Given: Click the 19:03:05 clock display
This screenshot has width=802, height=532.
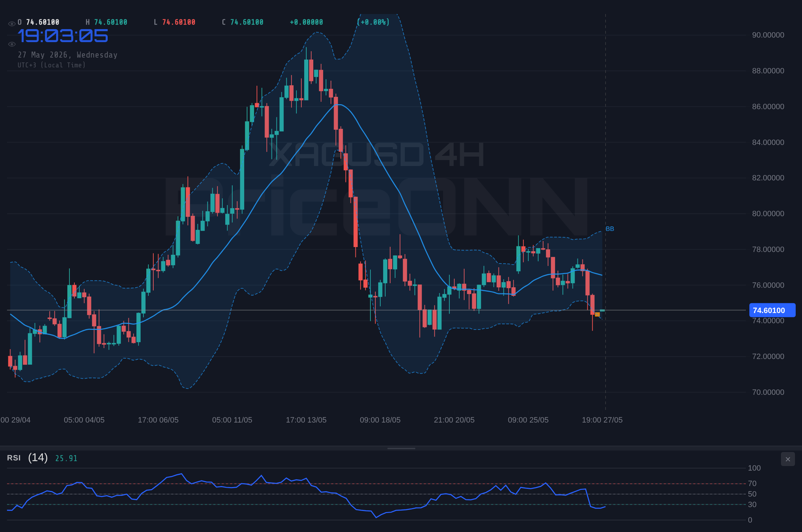Looking at the screenshot, I should (x=63, y=36).
